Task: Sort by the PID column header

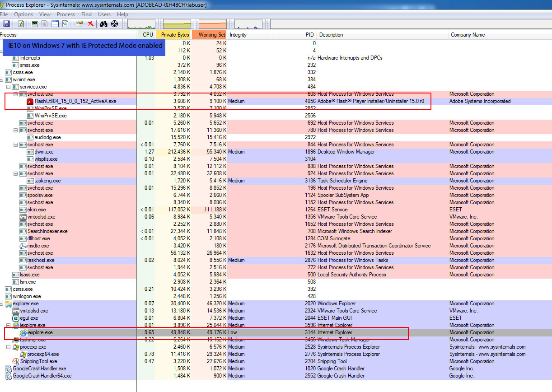Action: point(294,35)
